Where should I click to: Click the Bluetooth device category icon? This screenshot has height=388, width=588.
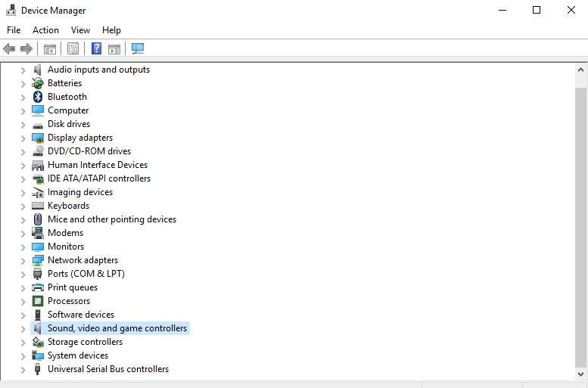38,97
